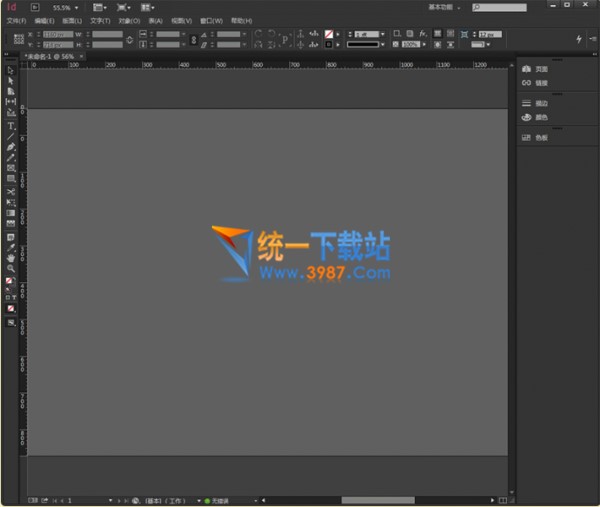Select the Gap tool
The height and width of the screenshot is (507, 600).
(x=11, y=101)
